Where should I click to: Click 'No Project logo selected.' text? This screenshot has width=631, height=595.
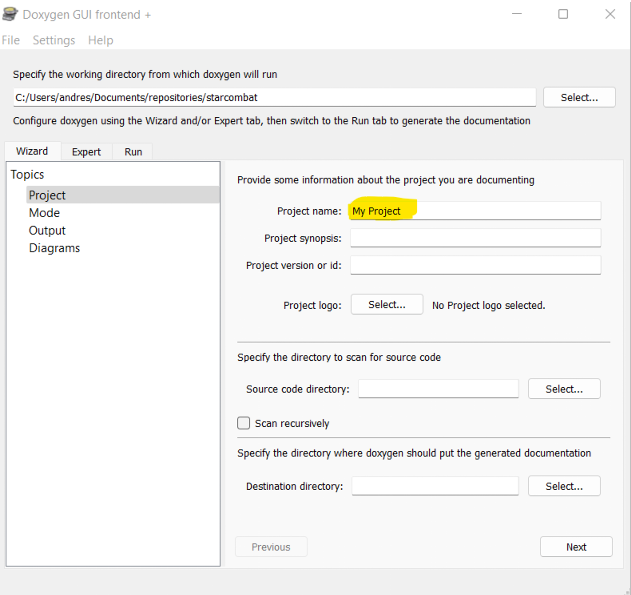pyautogui.click(x=489, y=305)
